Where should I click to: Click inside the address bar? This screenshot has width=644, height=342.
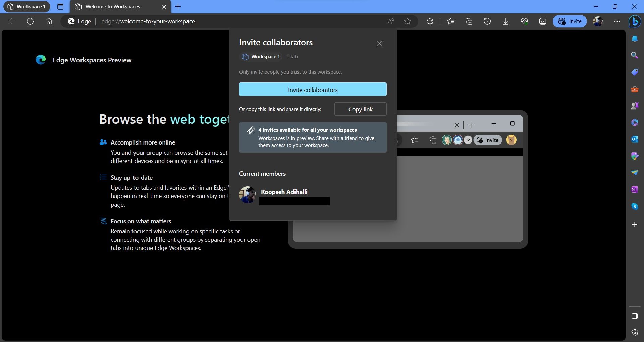[201, 21]
